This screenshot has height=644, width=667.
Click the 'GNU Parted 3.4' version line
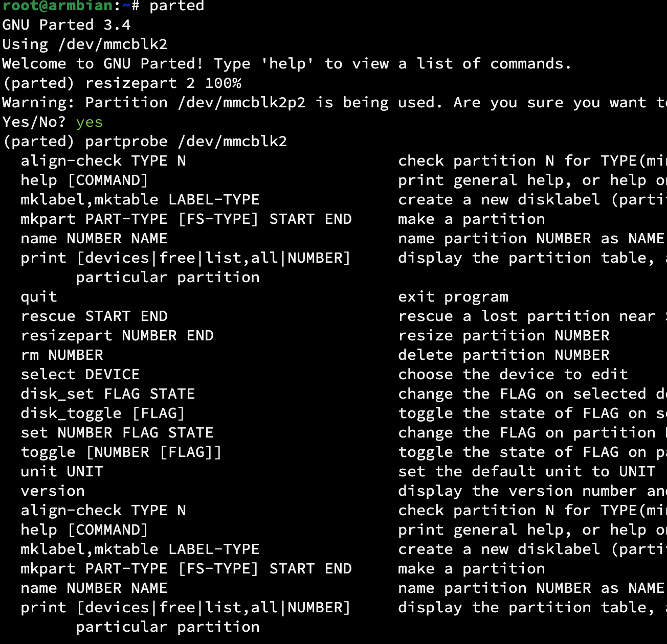pos(66,25)
